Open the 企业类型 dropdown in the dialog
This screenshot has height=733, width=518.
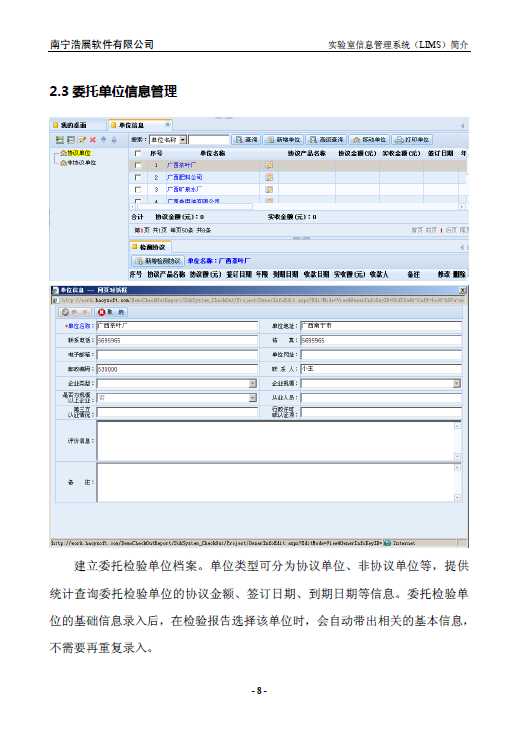(x=252, y=383)
